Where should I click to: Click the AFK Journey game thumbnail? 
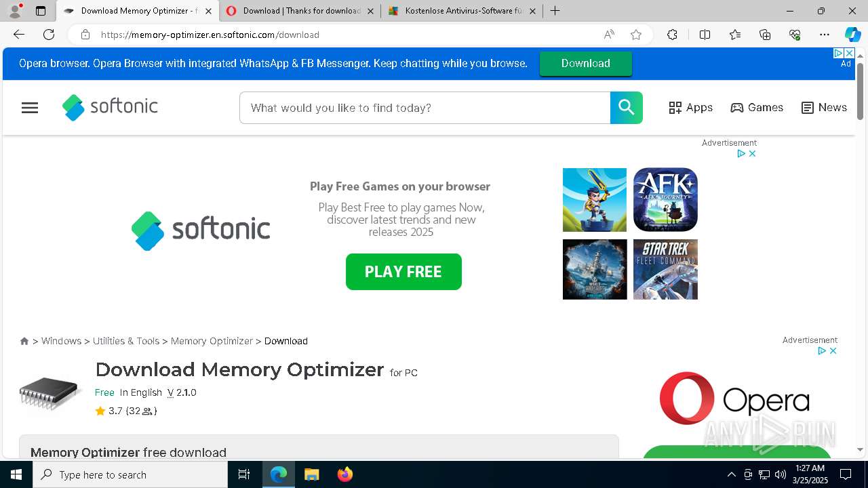(x=665, y=200)
